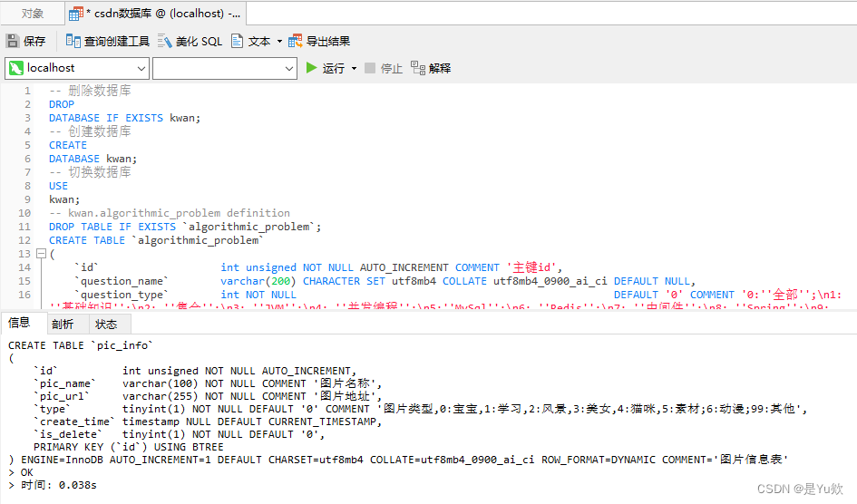857x504 pixels.
Task: Click the 'kwan;' text on line 9
Action: point(64,199)
